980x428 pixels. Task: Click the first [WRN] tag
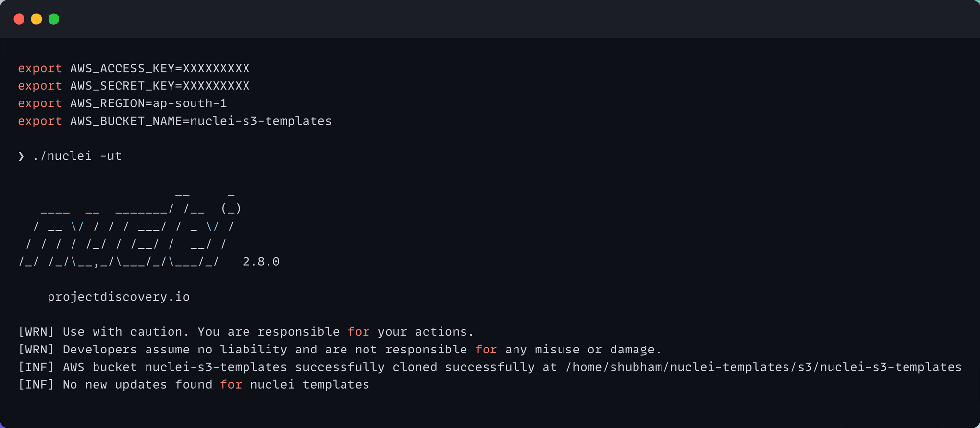click(x=36, y=332)
